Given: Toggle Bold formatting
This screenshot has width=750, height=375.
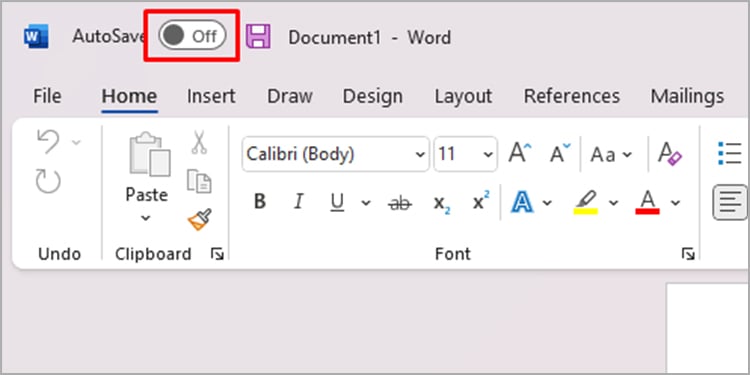Looking at the screenshot, I should [x=260, y=202].
